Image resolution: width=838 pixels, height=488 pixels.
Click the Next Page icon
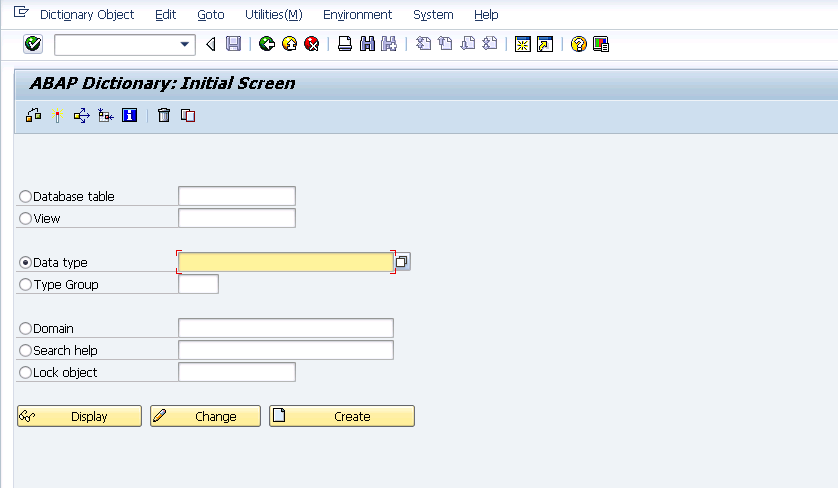click(x=468, y=44)
